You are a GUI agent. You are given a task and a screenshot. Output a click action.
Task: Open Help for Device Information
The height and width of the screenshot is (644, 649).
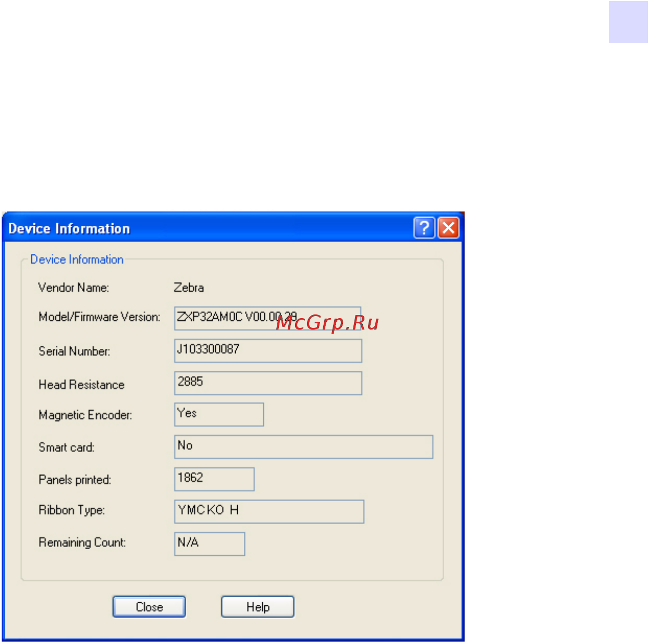pos(258,606)
